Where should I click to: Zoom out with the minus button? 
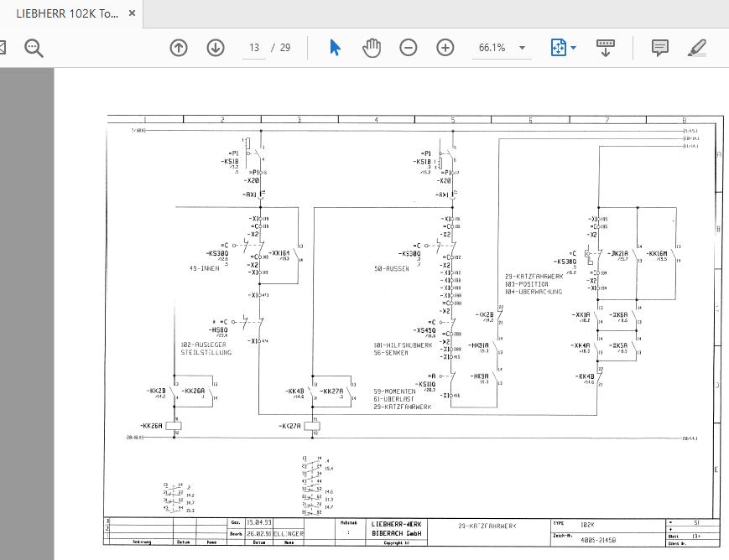pos(409,48)
